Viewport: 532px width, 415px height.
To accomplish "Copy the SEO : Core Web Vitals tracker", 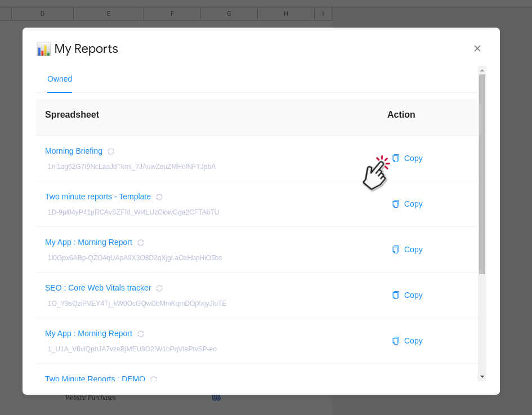I will coord(407,295).
